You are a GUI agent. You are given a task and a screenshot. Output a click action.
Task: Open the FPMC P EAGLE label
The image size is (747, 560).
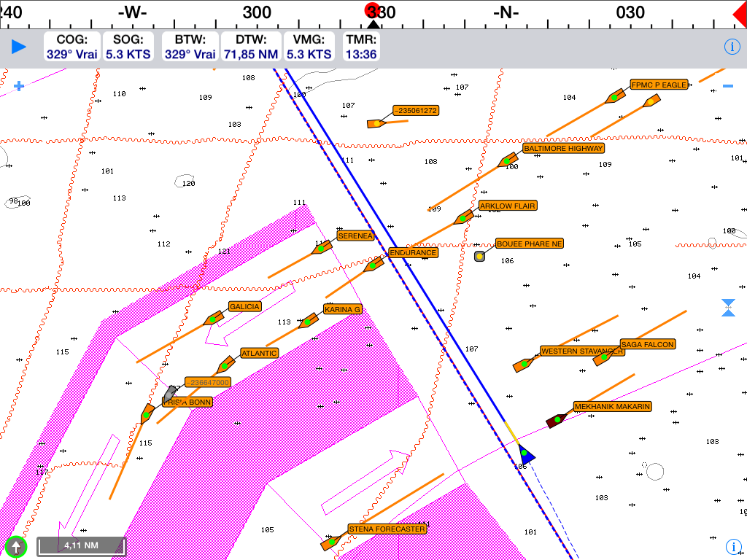659,85
